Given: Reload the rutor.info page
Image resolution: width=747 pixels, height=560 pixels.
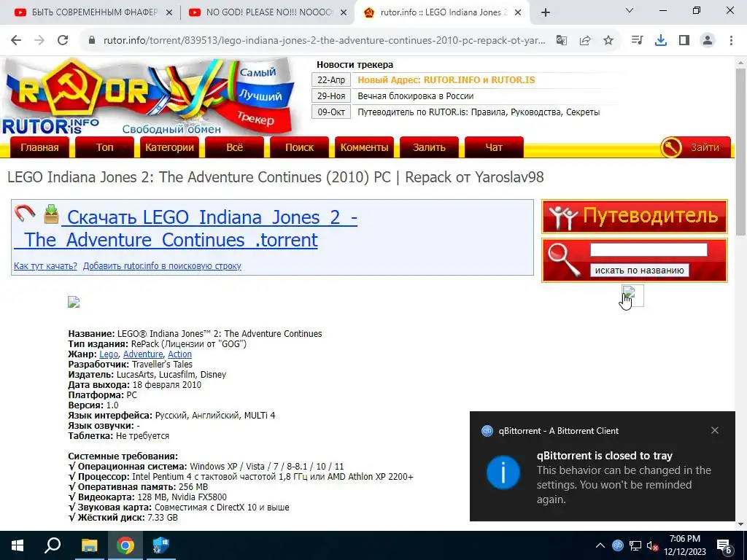Looking at the screenshot, I should pos(63,41).
